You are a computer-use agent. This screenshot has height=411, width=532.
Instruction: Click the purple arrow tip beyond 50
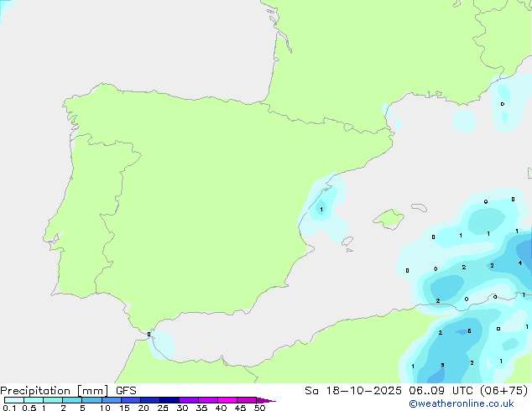pyautogui.click(x=266, y=400)
